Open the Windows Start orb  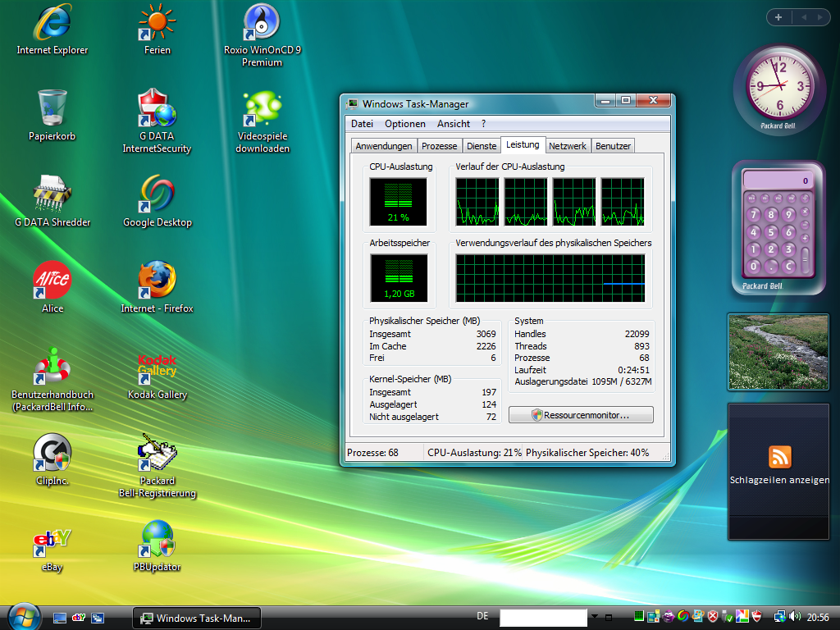(24, 617)
